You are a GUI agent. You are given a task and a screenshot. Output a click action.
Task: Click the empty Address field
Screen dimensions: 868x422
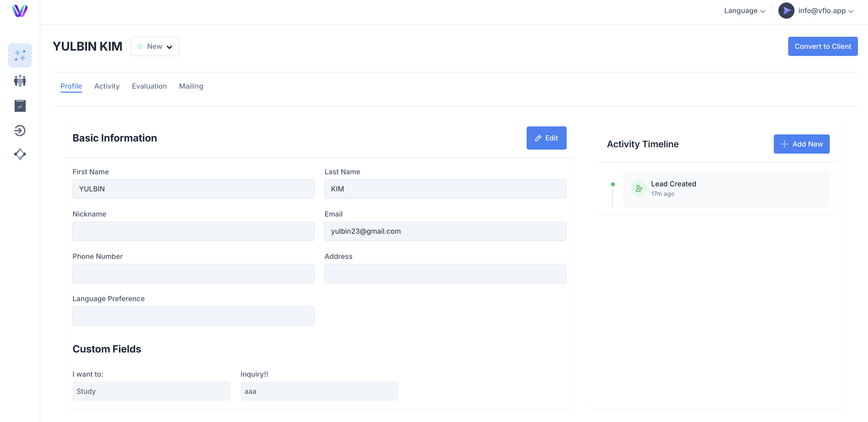(445, 274)
